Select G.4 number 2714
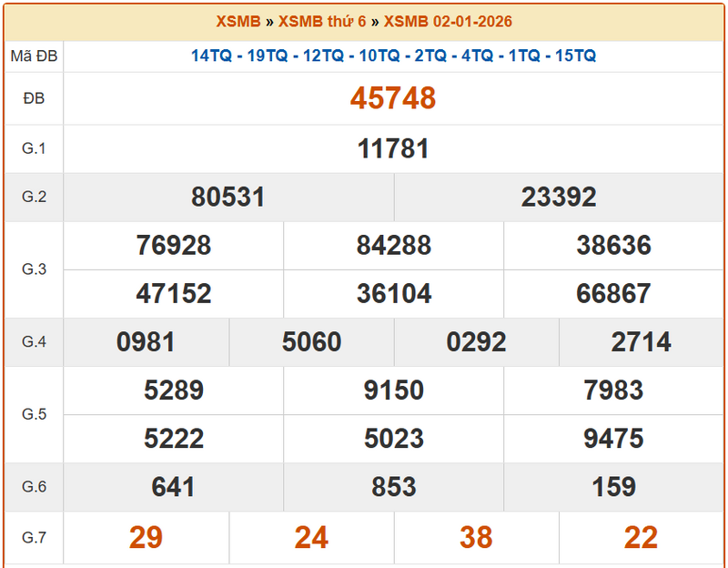Image resolution: width=728 pixels, height=568 pixels. pos(642,341)
